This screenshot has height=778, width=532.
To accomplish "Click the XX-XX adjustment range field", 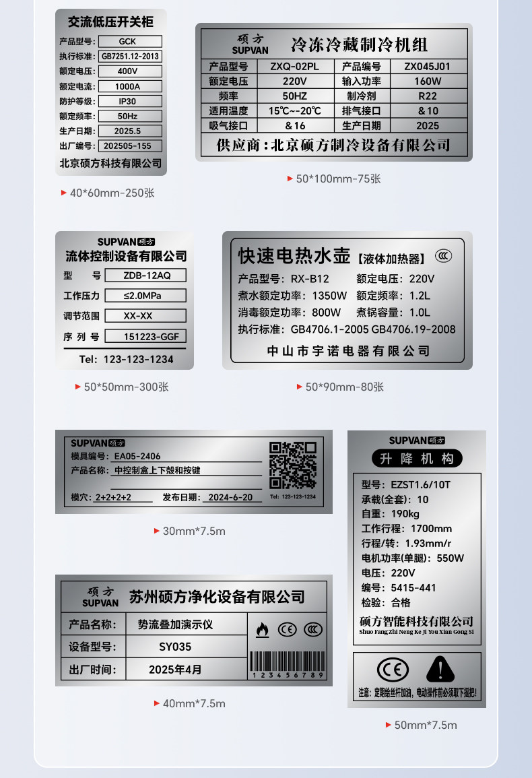I will click(145, 315).
